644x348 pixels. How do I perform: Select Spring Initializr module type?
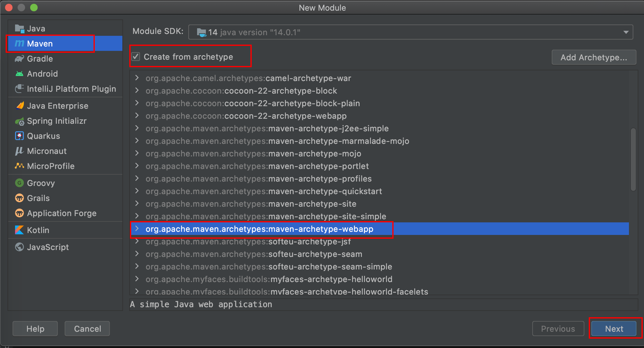click(x=65, y=121)
